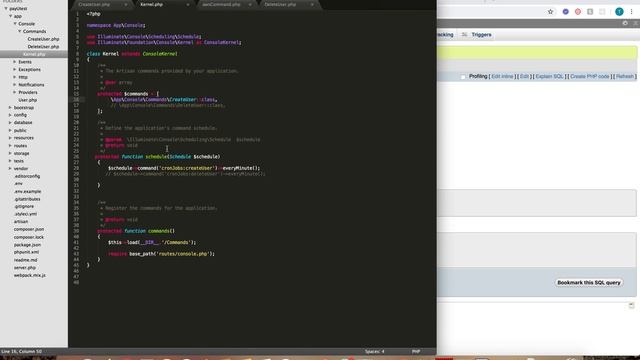Open composer.json in sidebar
640x360 pixels.
coord(29,229)
